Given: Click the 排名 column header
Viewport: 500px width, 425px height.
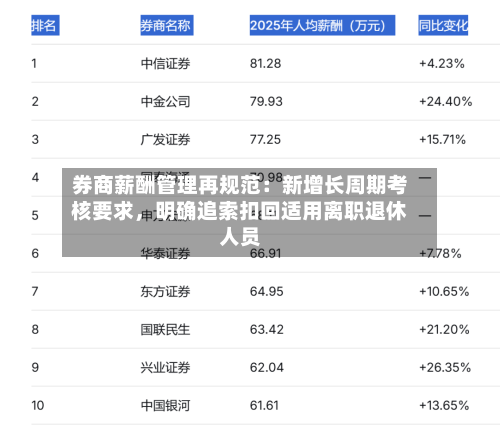Looking at the screenshot, I should [45, 25].
